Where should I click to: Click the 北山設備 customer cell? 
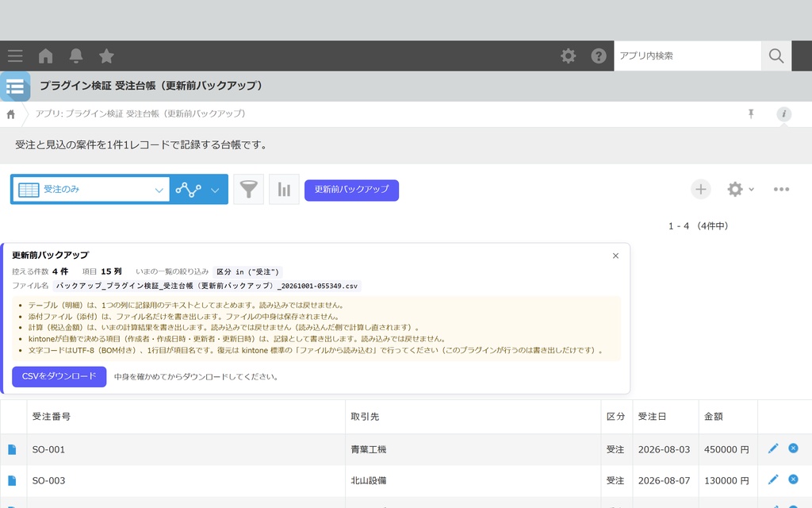tap(473, 480)
